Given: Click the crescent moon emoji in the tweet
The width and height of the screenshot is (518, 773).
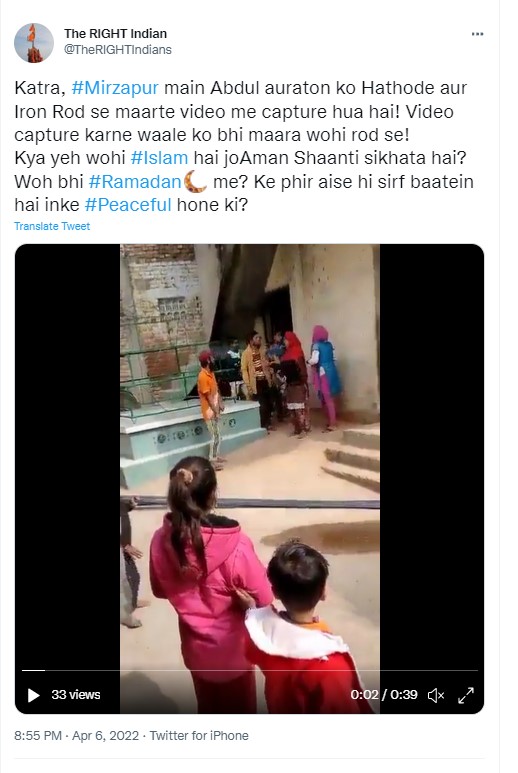Looking at the screenshot, I should (x=195, y=181).
